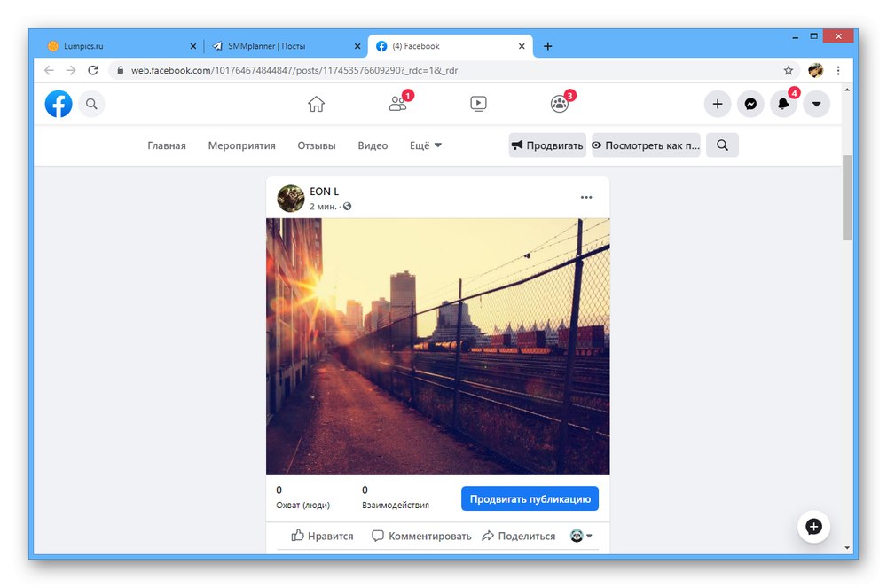Open the EON L page name link
This screenshot has width=887, height=588.
[324, 192]
